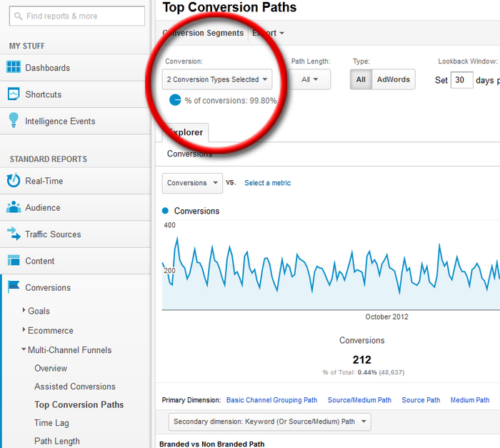Open Assisted Conversions report
Viewport: 500px width, 448px height.
click(75, 387)
